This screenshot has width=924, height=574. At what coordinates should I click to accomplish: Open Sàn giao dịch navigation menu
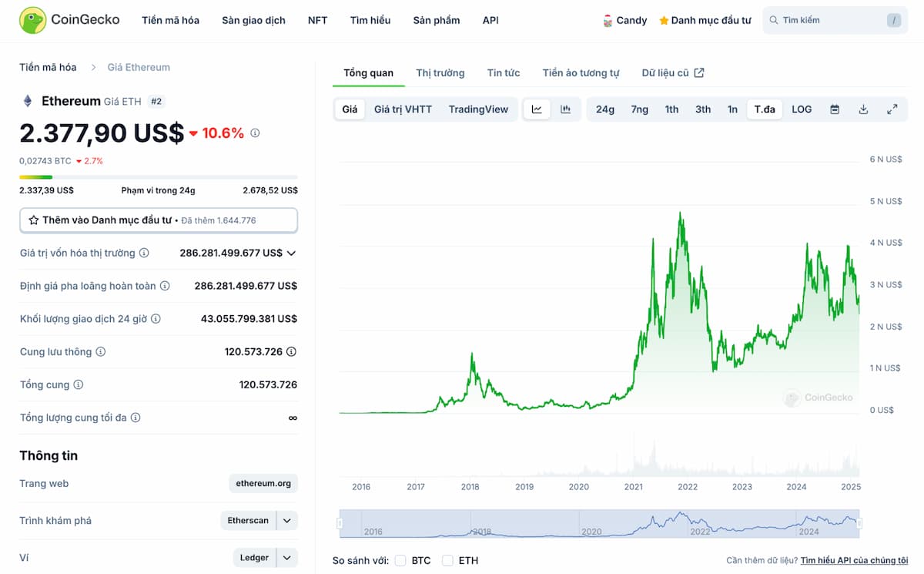(253, 21)
